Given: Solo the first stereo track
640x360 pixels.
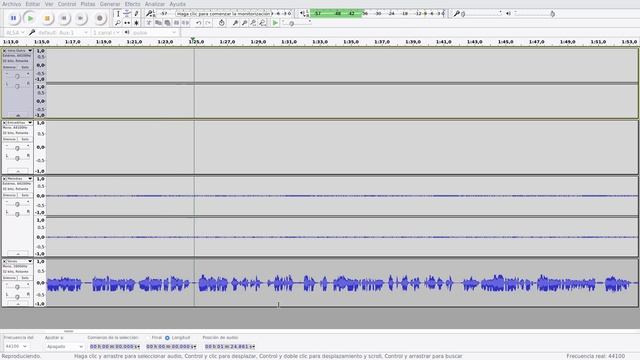Looking at the screenshot, I should coord(25,67).
